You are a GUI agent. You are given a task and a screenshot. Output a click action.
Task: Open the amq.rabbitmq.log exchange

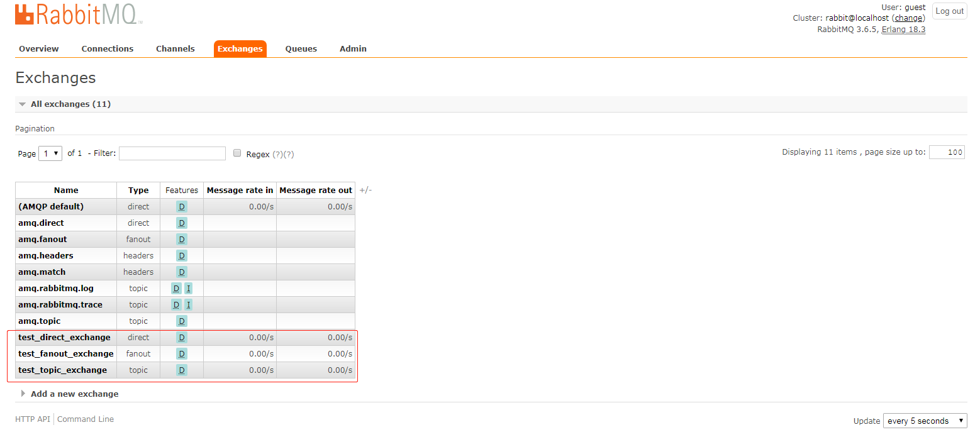click(x=56, y=289)
